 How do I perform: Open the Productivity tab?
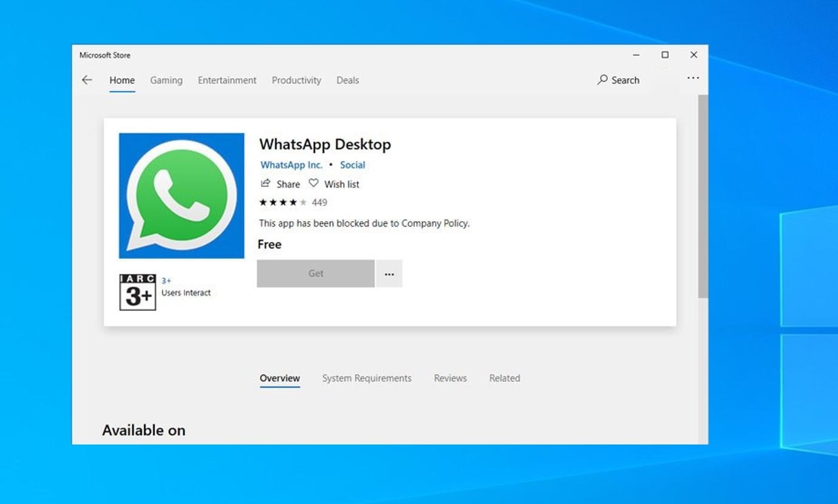pyautogui.click(x=296, y=80)
